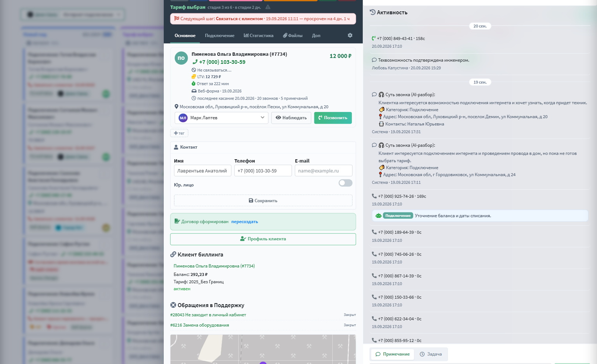Click the Обращения в Поддержку lifebuoy icon
Screen dimensions: 597x364
173,305
